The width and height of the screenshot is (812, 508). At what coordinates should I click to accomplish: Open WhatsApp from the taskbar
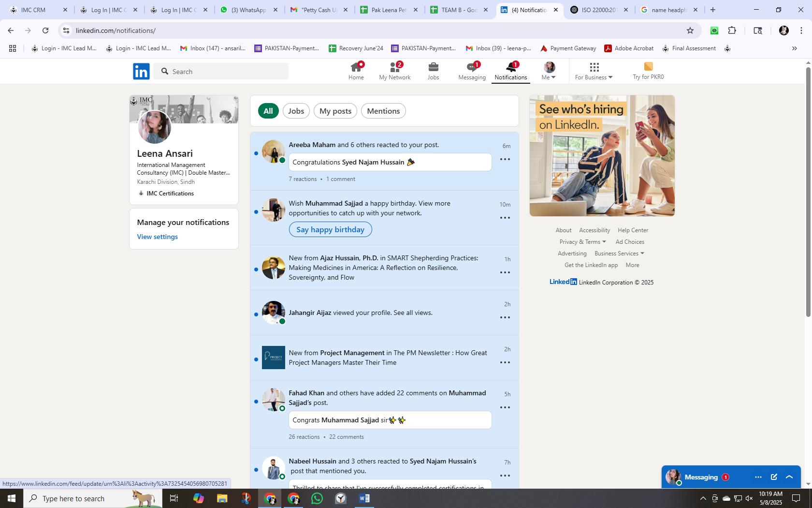(317, 498)
